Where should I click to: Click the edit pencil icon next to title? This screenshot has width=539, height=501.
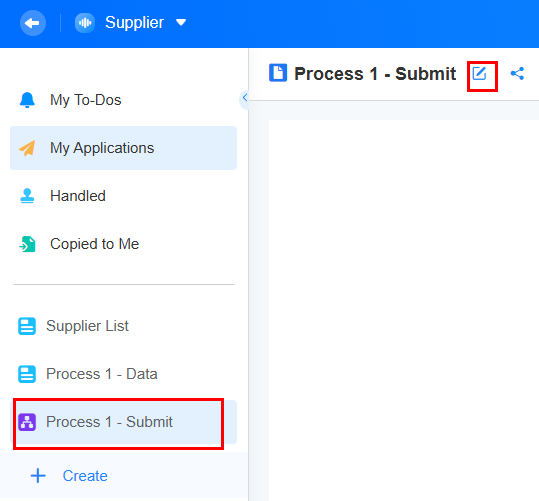(x=479, y=74)
